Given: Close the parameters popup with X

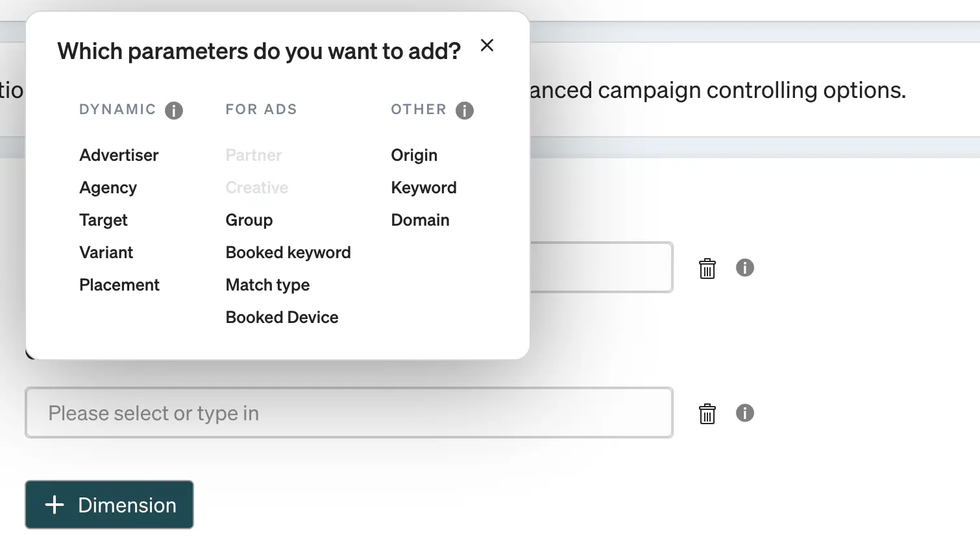Looking at the screenshot, I should (x=487, y=45).
